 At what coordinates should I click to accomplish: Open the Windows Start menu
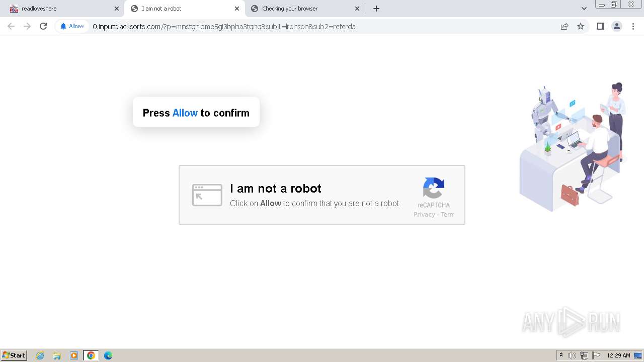coord(14,355)
